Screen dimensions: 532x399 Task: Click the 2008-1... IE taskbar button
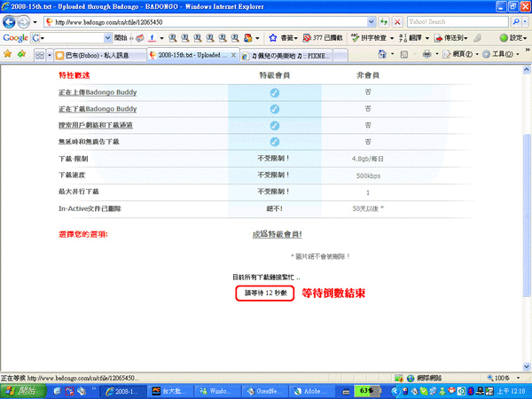[124, 391]
